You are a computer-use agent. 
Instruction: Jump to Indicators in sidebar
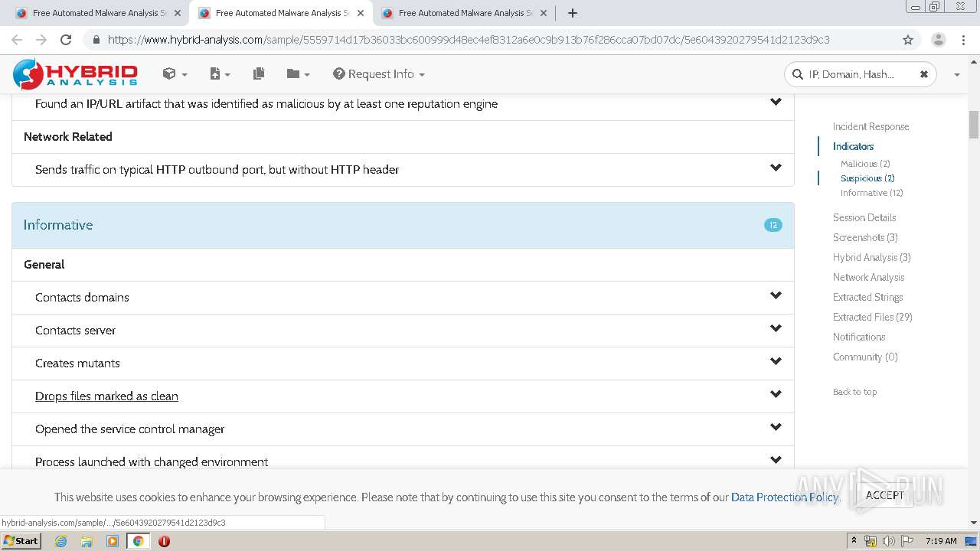[x=853, y=147]
